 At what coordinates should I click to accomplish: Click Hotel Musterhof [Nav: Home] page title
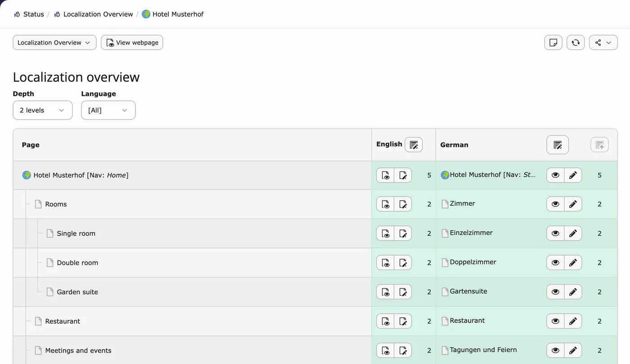click(x=81, y=175)
